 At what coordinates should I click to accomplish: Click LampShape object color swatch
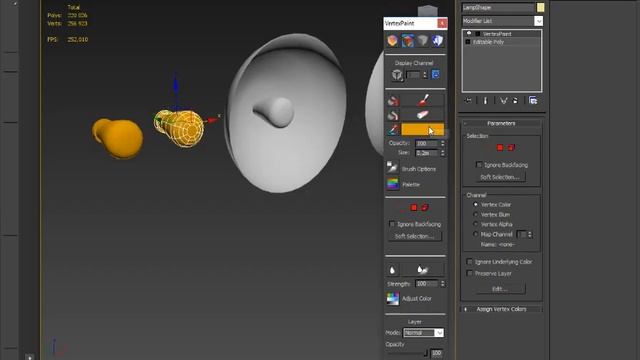point(540,7)
